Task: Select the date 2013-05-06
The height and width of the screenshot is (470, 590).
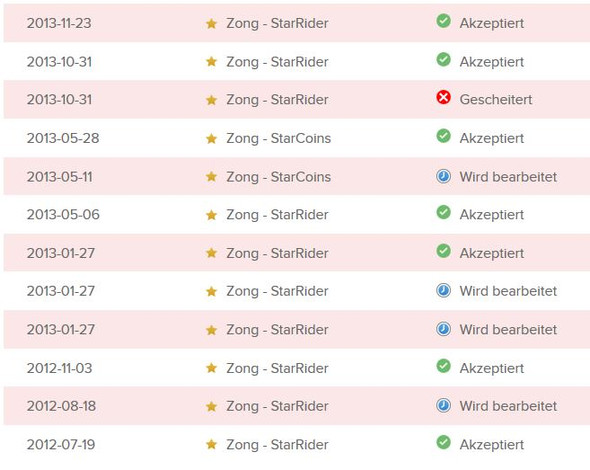Action: coord(63,214)
